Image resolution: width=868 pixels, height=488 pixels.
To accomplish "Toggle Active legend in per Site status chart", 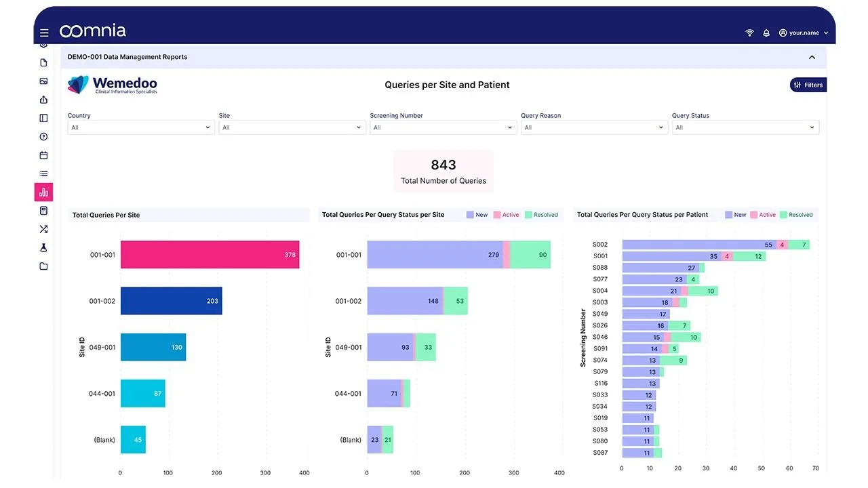I will click(506, 215).
